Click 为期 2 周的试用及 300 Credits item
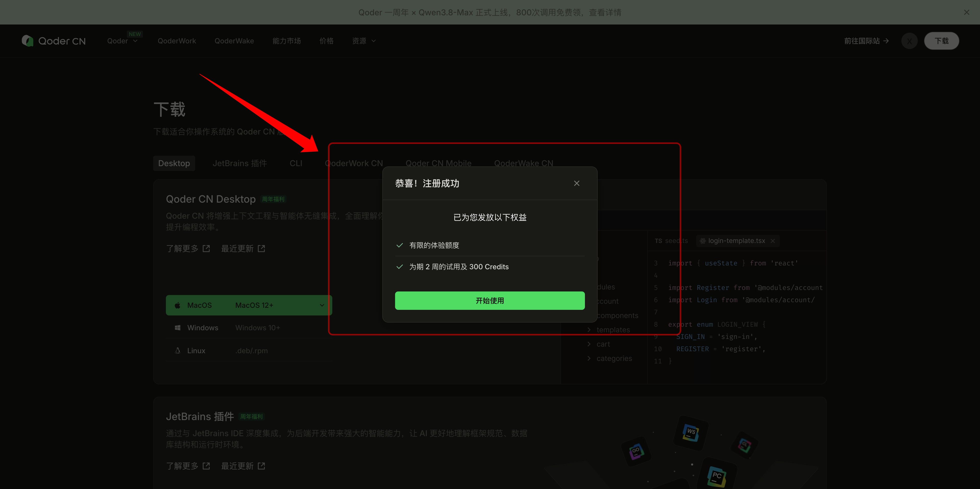 coord(490,267)
